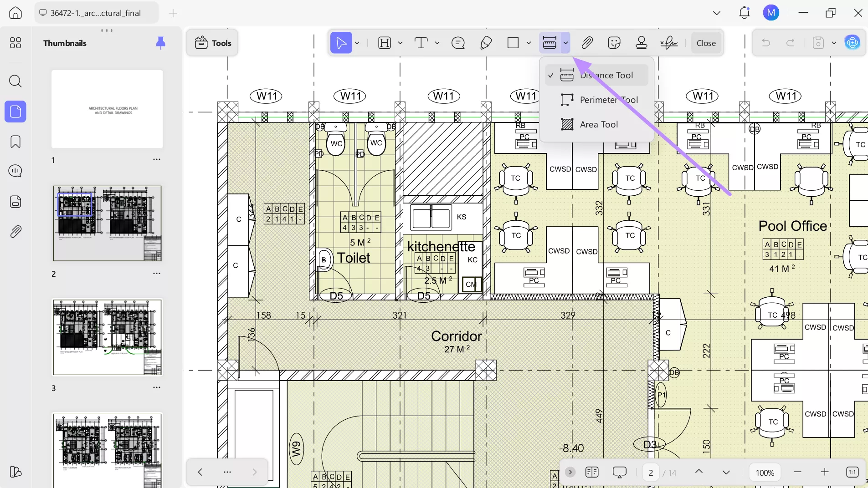Go forward with the right arrow button
868x488 pixels.
click(x=254, y=472)
